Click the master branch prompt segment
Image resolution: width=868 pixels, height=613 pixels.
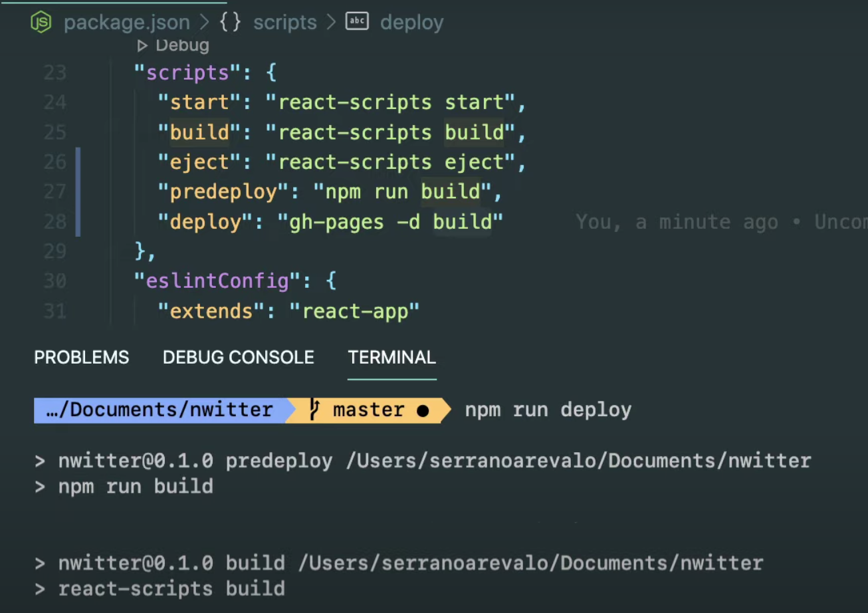click(369, 410)
